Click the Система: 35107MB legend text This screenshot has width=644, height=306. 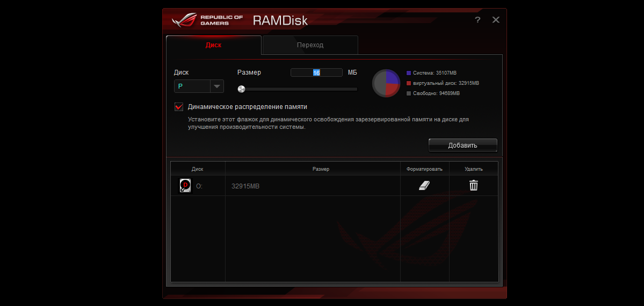coord(435,72)
